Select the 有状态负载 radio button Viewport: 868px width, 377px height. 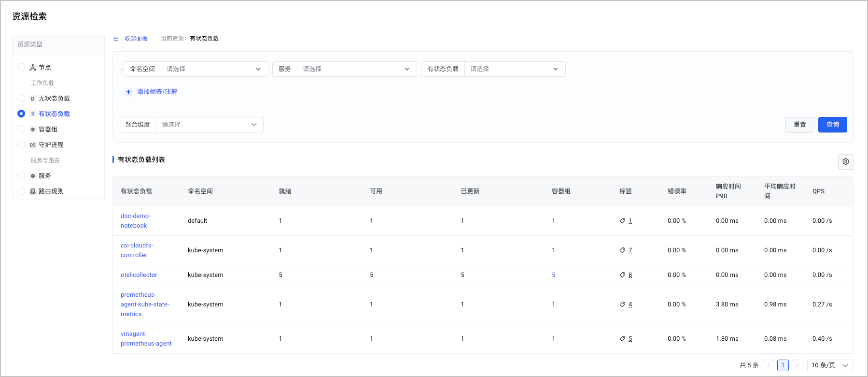[21, 114]
